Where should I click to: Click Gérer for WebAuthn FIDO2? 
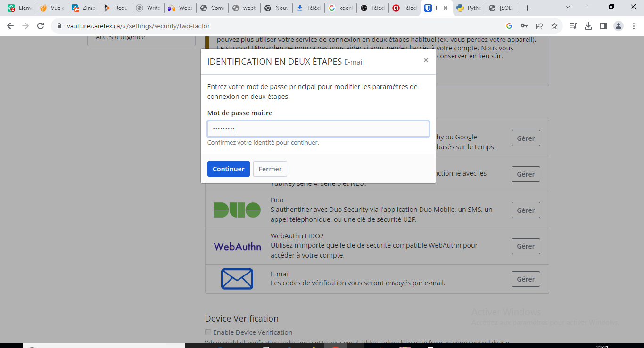(x=526, y=246)
